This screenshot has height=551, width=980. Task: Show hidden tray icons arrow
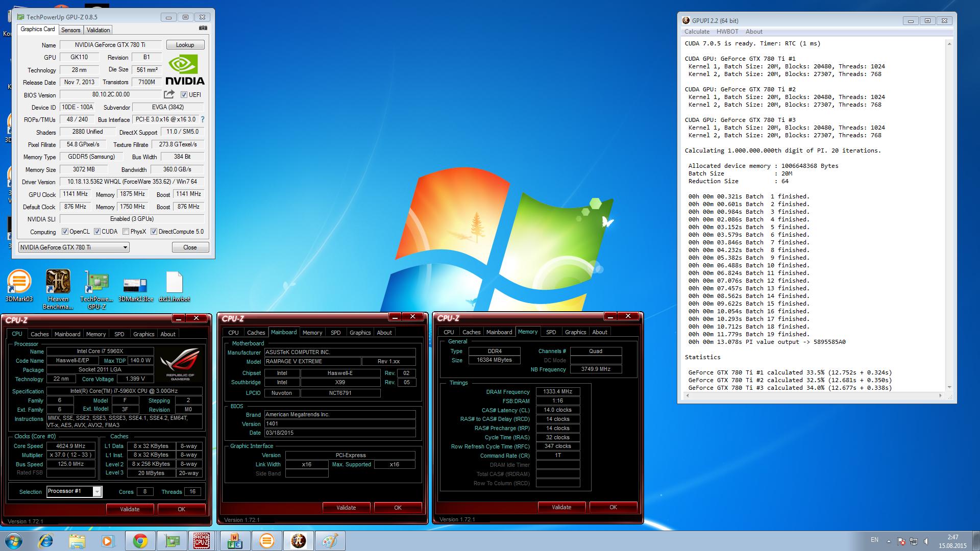click(889, 541)
